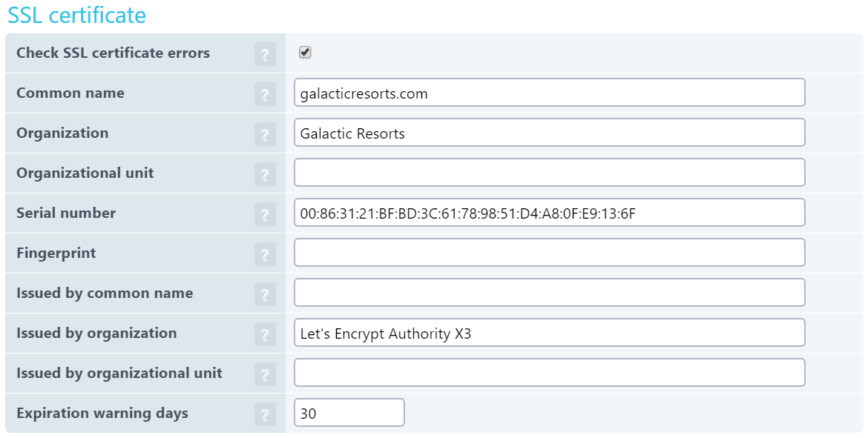Screen dimensions: 868x438
Task: Uncheck the Check SSL certificate errors checkbox
Action: point(305,53)
